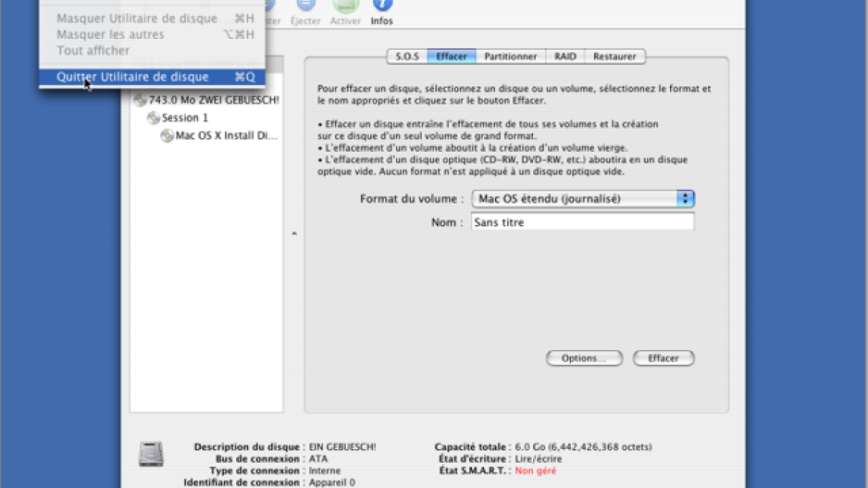This screenshot has height=488, width=868.
Task: Switch to the Effacer tab
Action: (452, 56)
